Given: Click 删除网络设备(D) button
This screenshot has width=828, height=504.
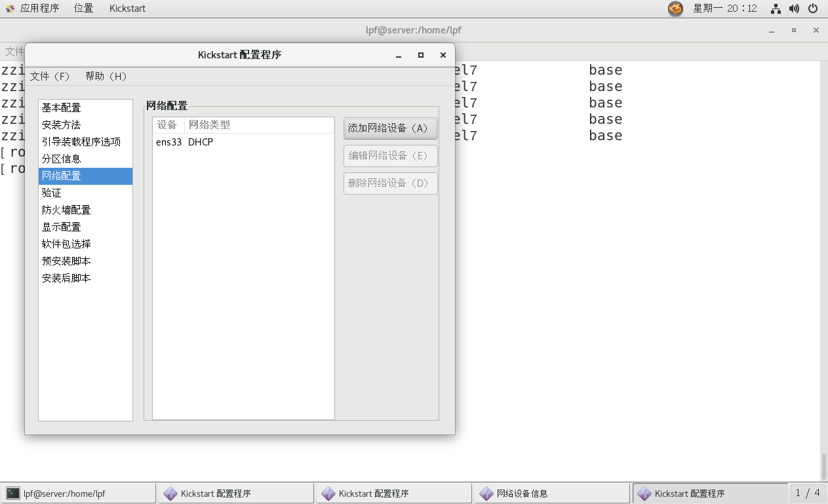Looking at the screenshot, I should 391,184.
